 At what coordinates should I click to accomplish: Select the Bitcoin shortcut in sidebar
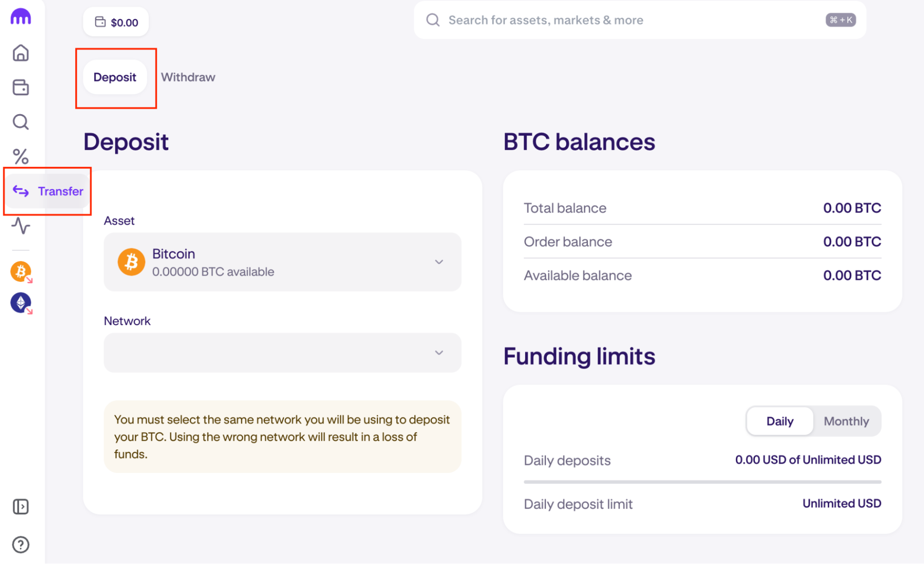[21, 272]
